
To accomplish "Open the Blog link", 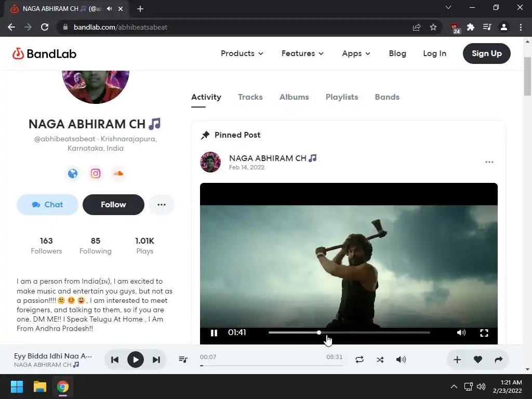I will (397, 54).
